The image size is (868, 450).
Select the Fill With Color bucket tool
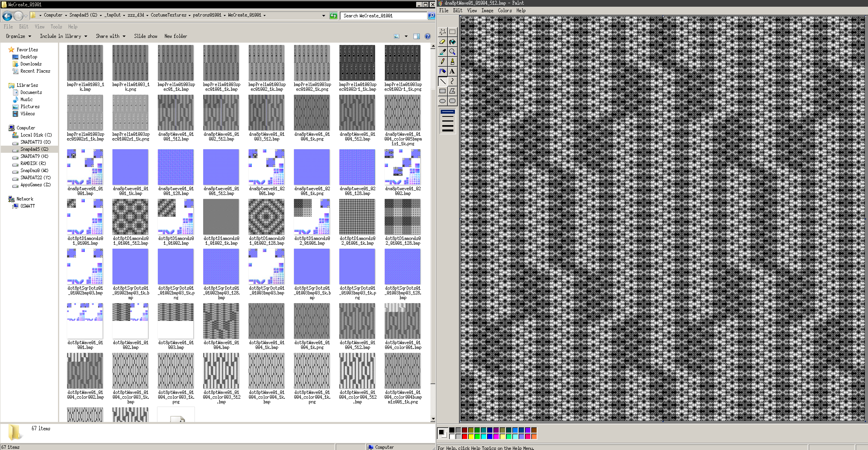coord(452,42)
